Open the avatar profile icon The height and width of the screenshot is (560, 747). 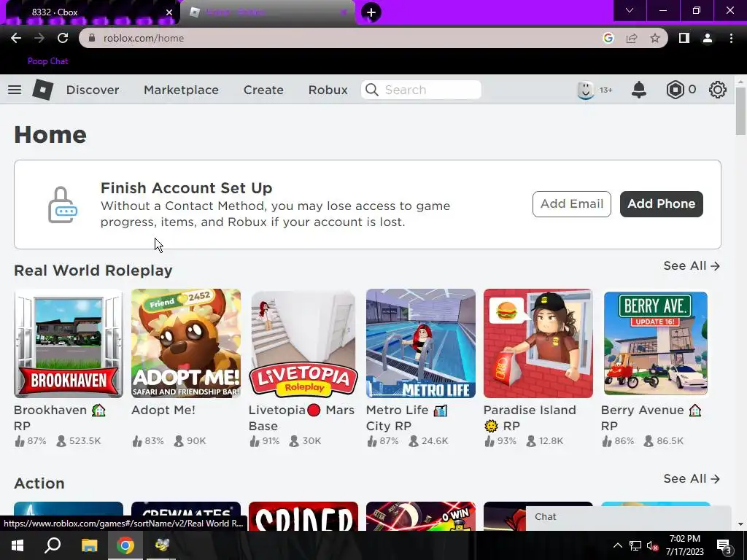(586, 90)
